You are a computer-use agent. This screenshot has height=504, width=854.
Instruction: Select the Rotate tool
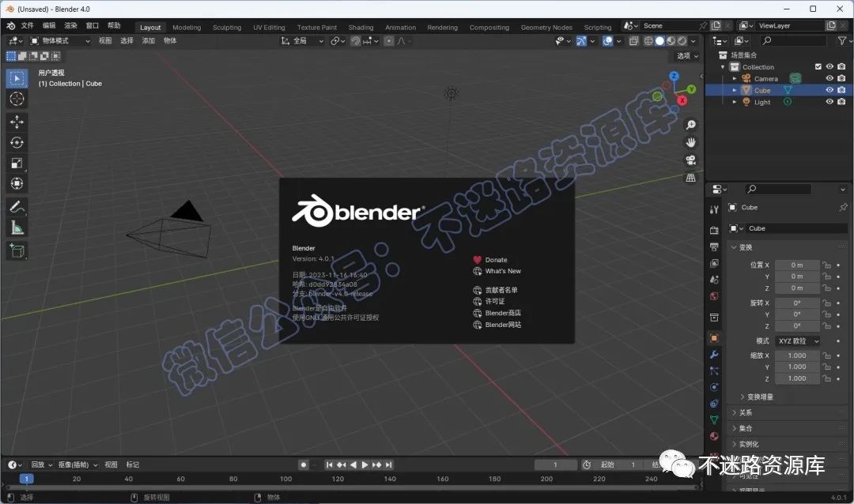coord(17,143)
